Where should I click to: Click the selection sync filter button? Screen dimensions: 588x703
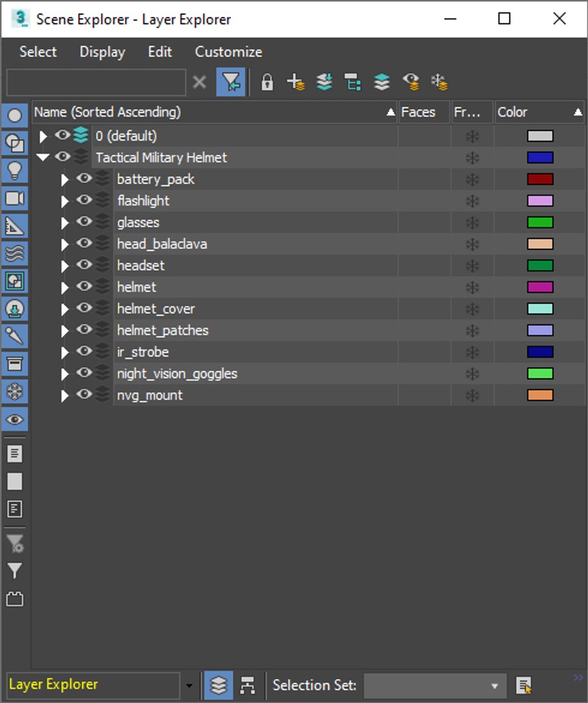coord(231,82)
